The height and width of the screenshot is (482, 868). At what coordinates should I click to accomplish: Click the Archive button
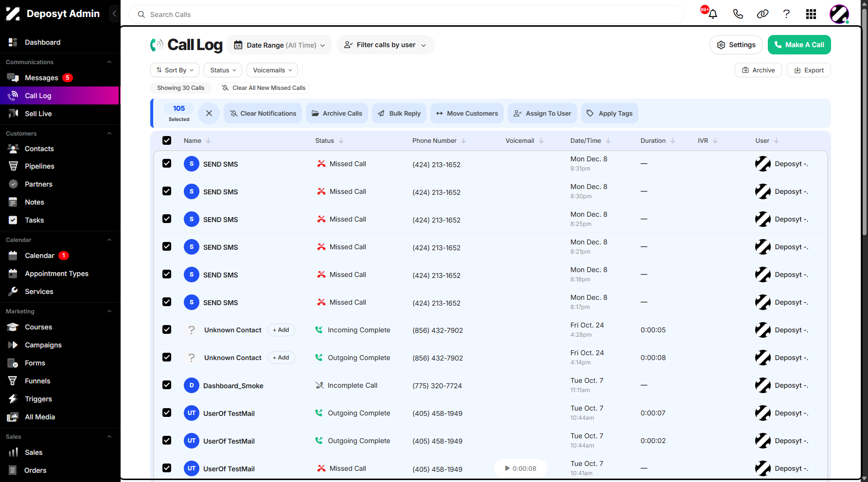pos(758,70)
